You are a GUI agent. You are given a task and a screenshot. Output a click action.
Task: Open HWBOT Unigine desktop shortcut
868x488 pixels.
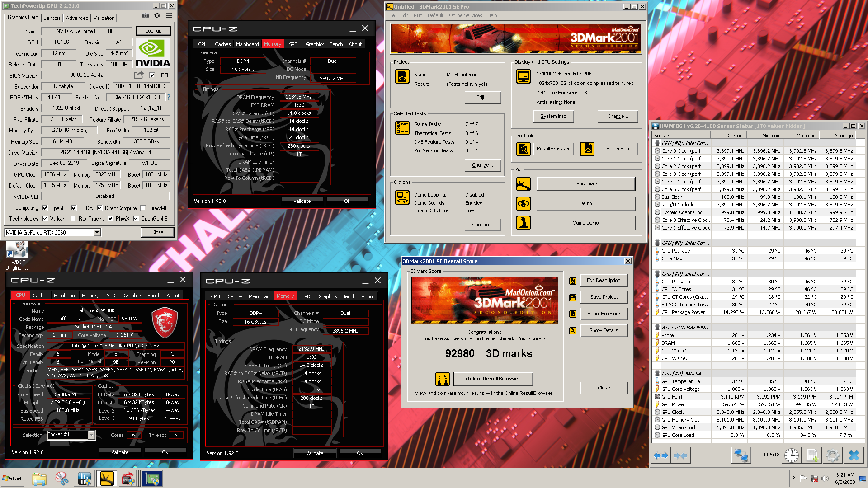coord(17,256)
